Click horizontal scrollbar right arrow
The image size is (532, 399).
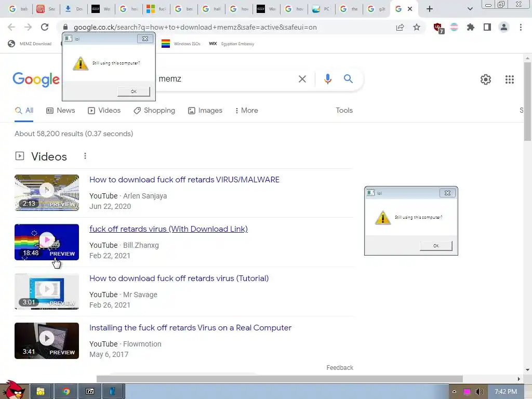coord(519,379)
